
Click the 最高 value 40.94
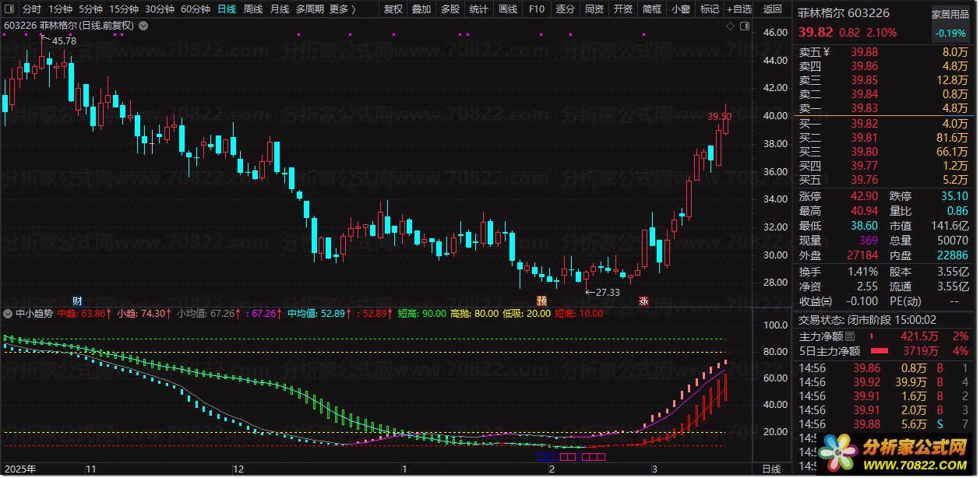coord(864,211)
